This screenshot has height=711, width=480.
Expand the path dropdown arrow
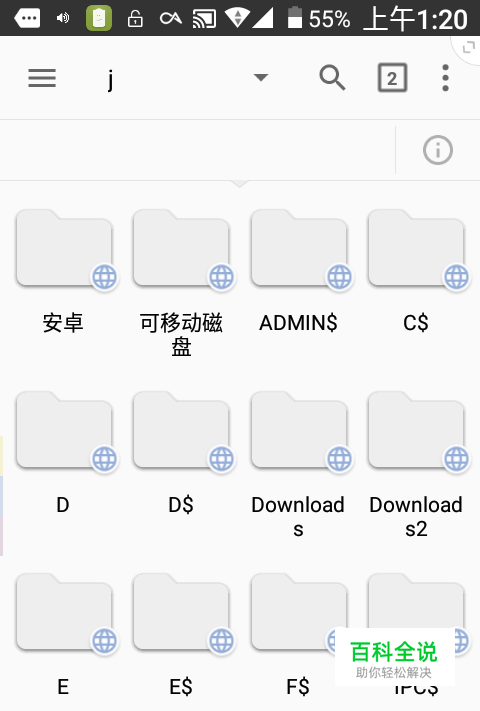coord(261,78)
